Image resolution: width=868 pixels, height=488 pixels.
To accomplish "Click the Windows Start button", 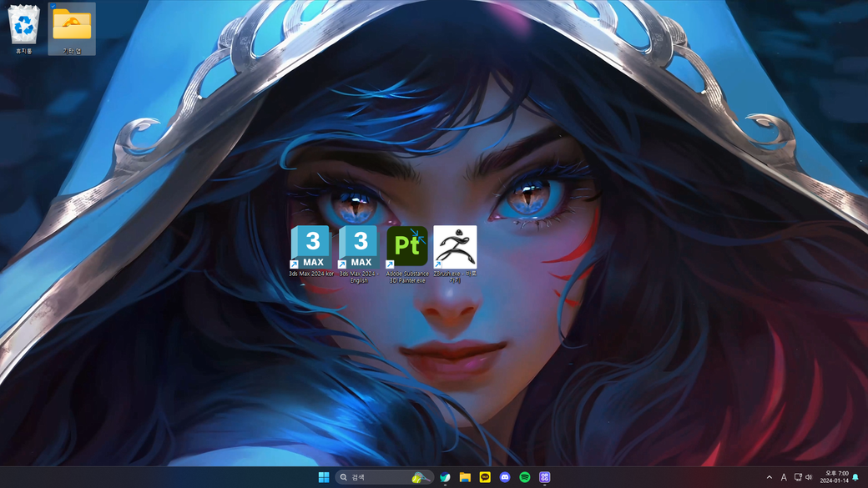I will (324, 477).
